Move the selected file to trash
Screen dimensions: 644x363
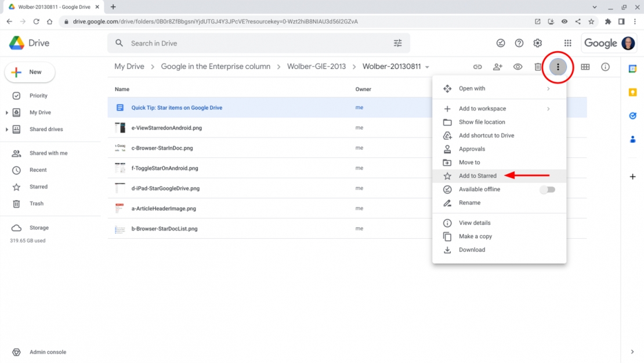[x=538, y=67]
